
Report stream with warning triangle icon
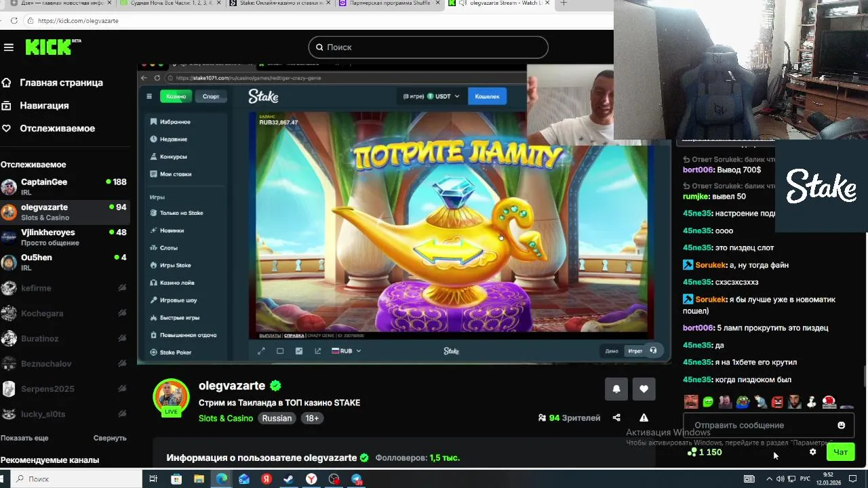644,418
